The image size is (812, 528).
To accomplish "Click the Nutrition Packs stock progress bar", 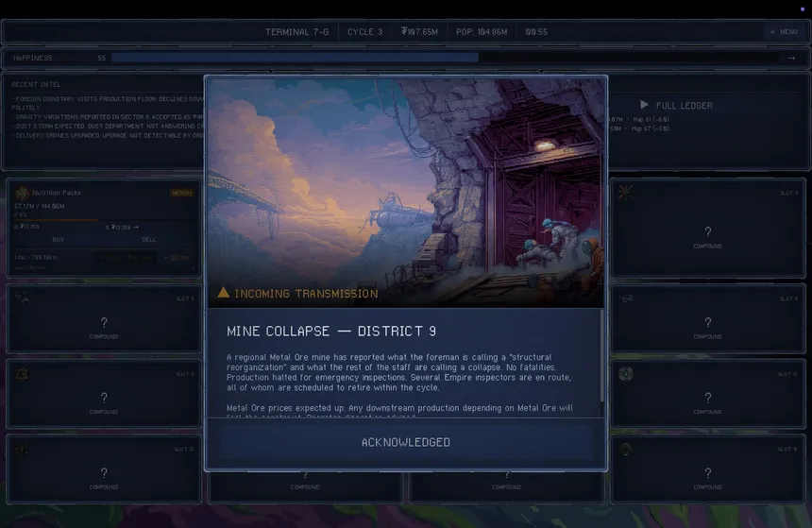I will click(104, 220).
